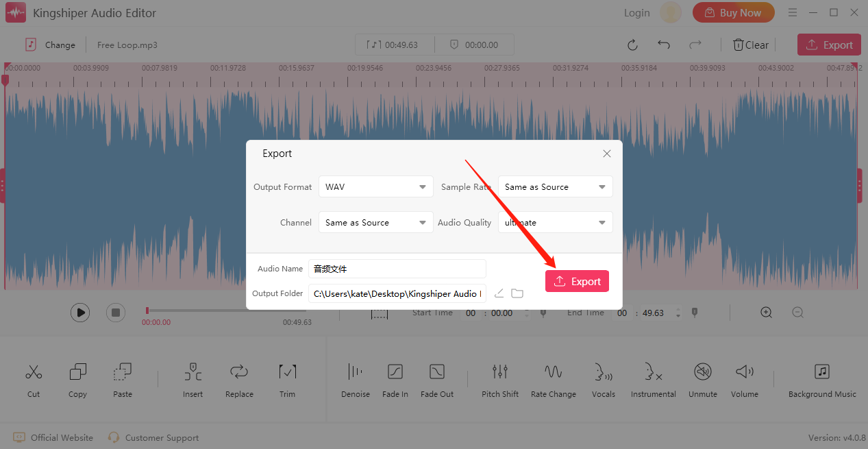This screenshot has width=868, height=449.
Task: Undo the last edit
Action: tap(664, 45)
